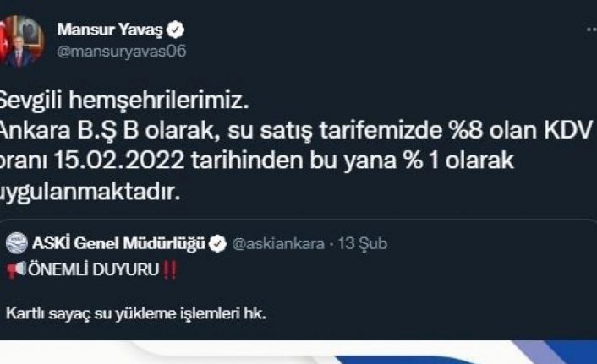Viewport: 597px width, 364px height.
Task: Click the ASKİ round logo avatar
Action: pyautogui.click(x=17, y=243)
